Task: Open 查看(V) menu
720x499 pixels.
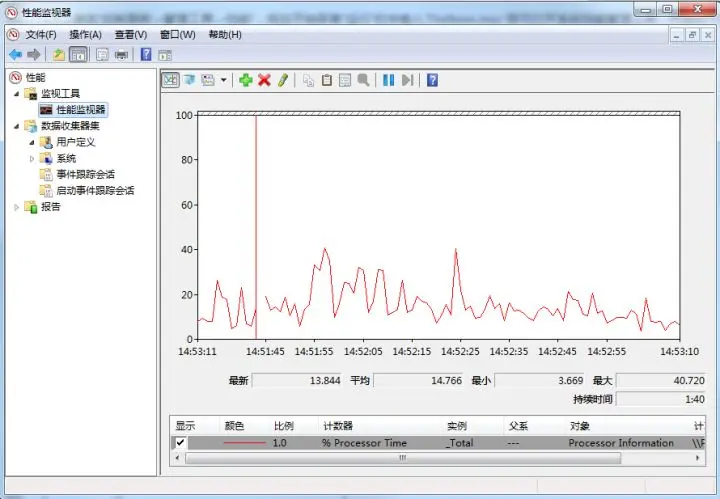Action: point(131,35)
